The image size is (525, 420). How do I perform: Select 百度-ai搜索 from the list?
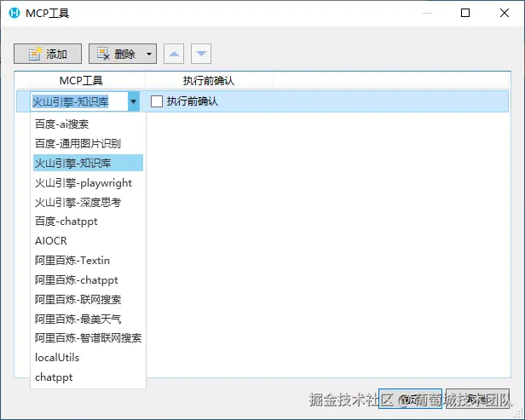(88, 124)
